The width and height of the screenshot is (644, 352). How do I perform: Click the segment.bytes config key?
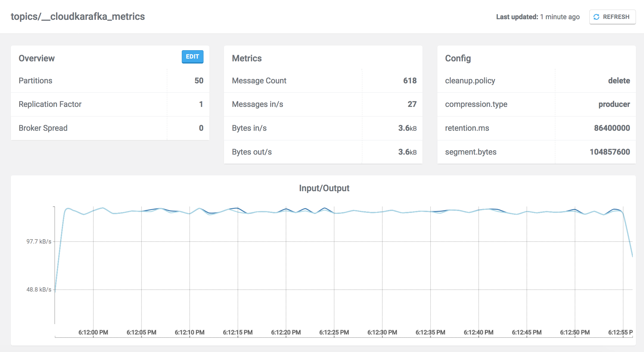pos(471,152)
